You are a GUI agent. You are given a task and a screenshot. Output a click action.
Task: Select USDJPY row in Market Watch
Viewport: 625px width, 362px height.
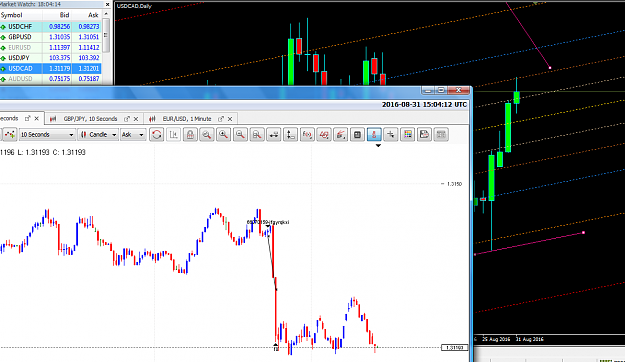50,58
